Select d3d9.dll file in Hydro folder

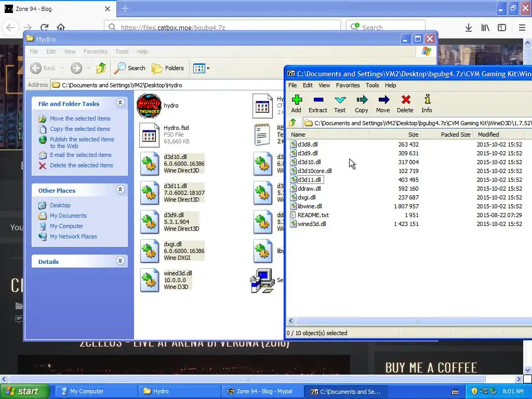[150, 222]
